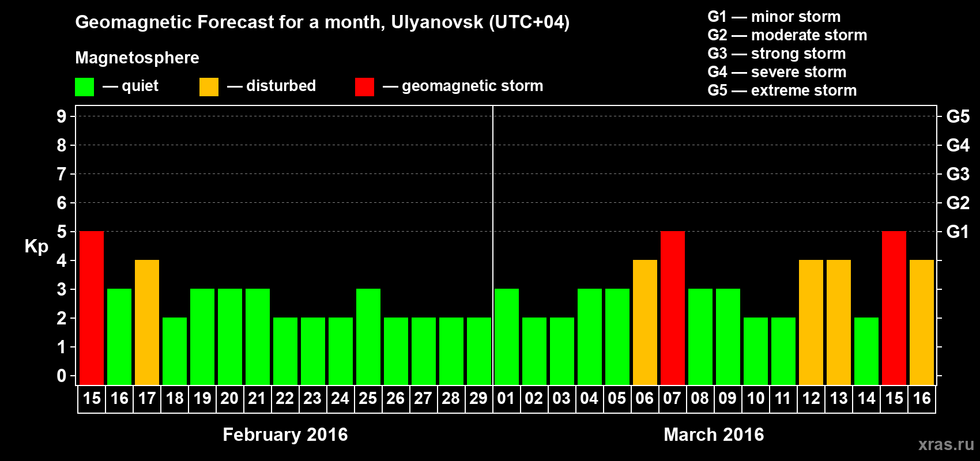Image resolution: width=980 pixels, height=461 pixels.
Task: Select the green bar for February 21
Action: point(258,337)
